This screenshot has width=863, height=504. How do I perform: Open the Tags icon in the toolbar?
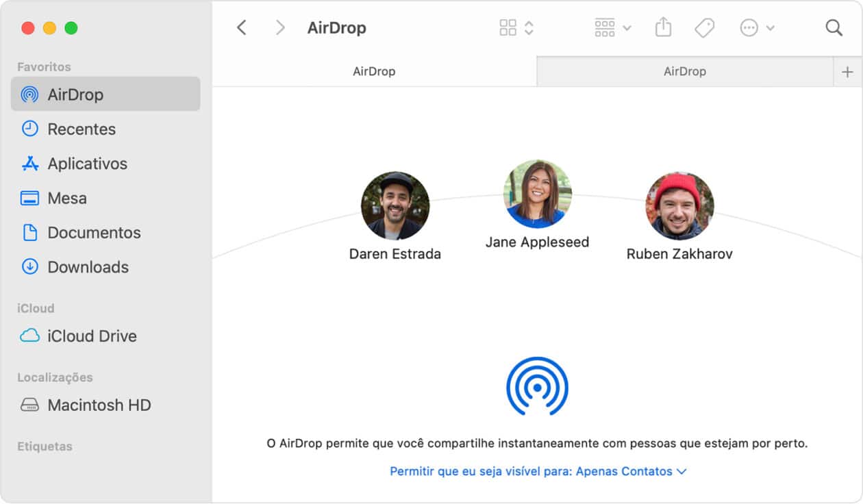click(x=704, y=27)
